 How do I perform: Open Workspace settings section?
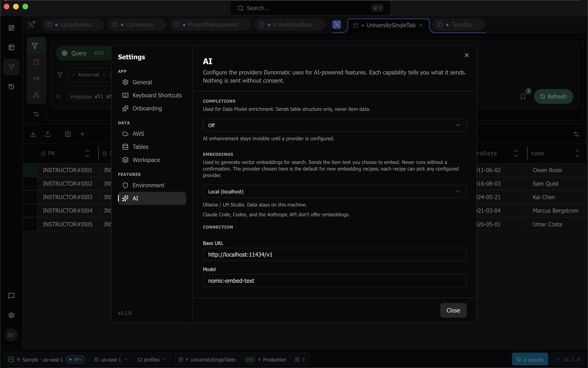[152, 160]
